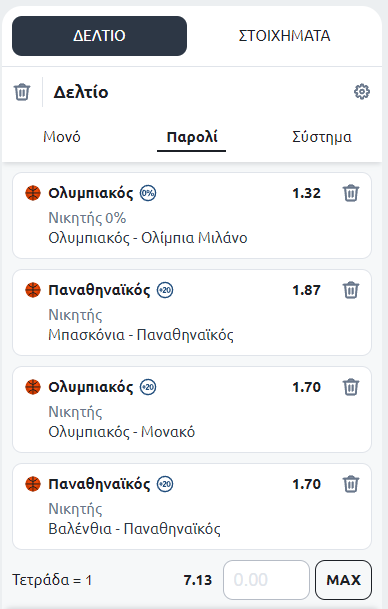
Task: Delete the Παναθηναϊκός 1.87 bet
Action: point(351,290)
